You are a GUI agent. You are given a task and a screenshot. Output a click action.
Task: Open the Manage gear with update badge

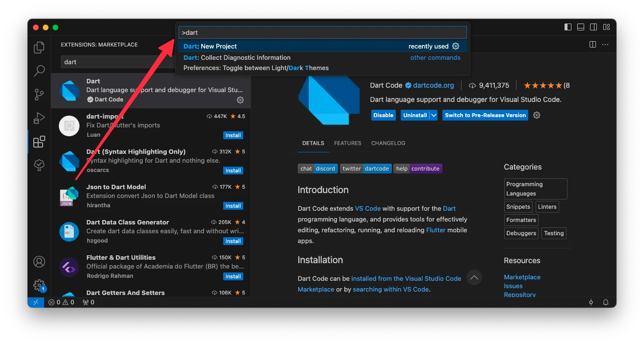(39, 285)
